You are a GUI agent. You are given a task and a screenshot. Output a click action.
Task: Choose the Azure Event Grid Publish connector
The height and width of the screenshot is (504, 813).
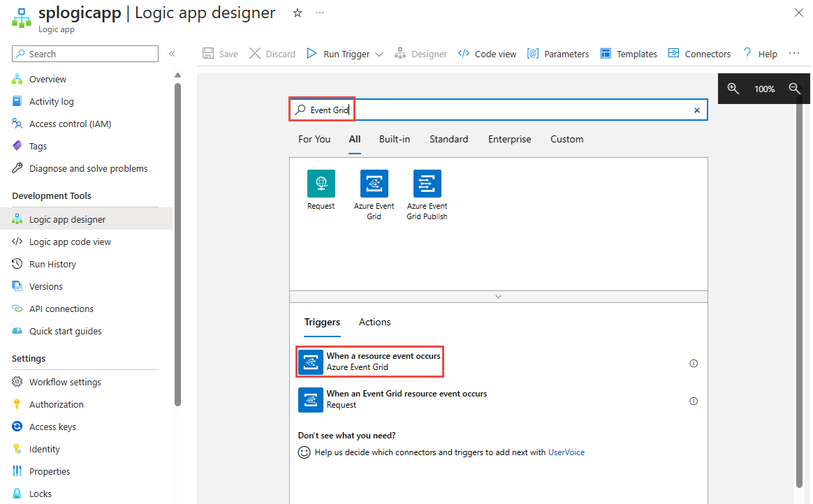[427, 184]
